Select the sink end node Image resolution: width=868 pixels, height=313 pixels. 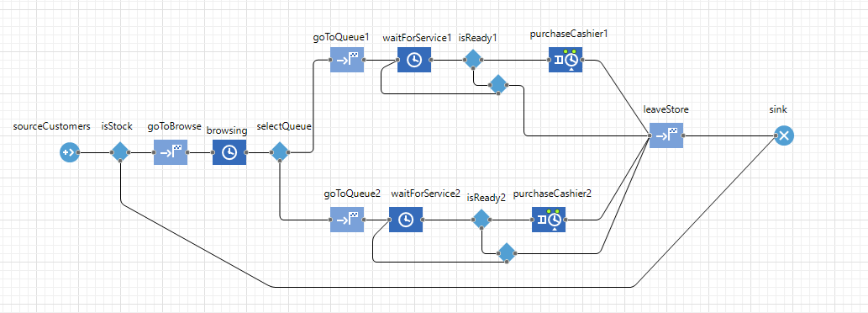tap(784, 135)
